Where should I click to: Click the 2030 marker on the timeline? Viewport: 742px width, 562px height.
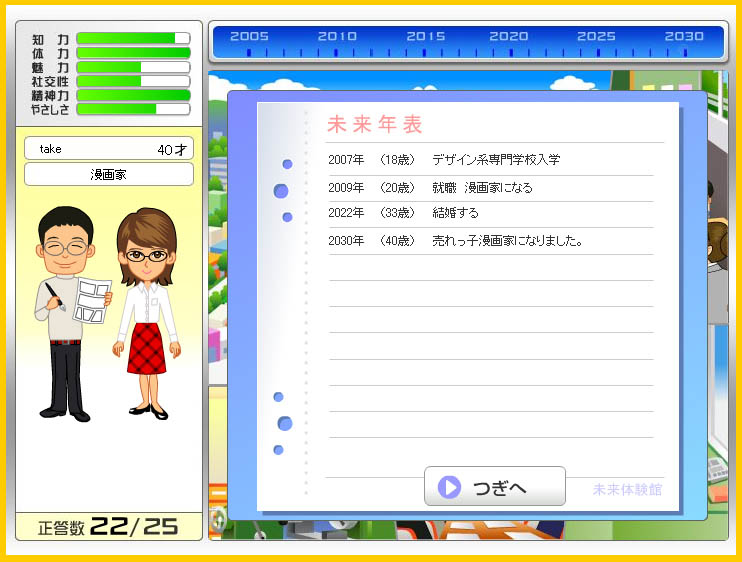click(x=685, y=37)
